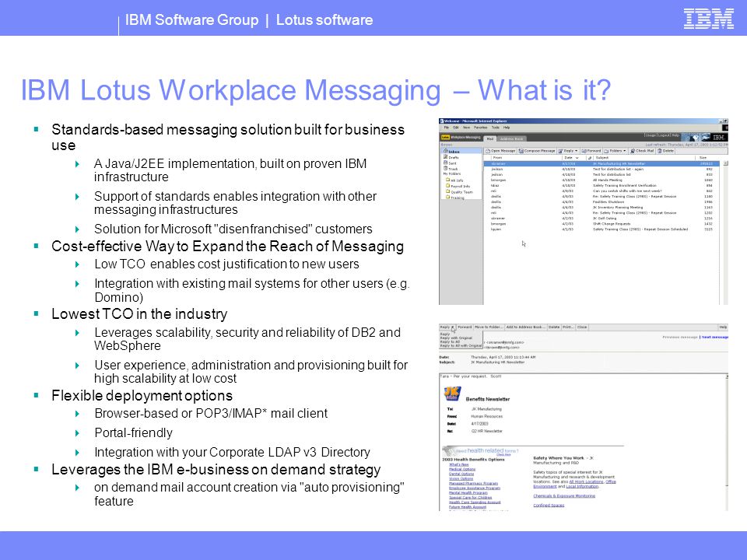Select the Shift Change Requests email
The width and height of the screenshot is (747, 560).
click(602, 223)
